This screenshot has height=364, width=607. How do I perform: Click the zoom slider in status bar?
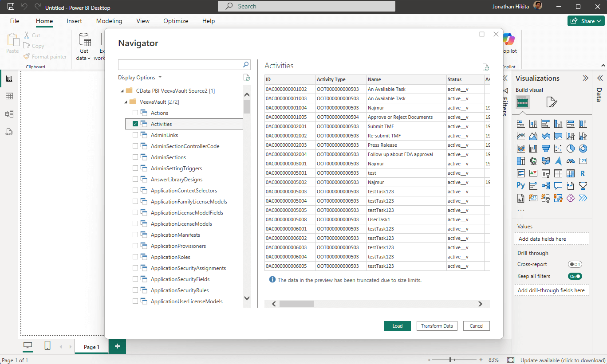450,360
